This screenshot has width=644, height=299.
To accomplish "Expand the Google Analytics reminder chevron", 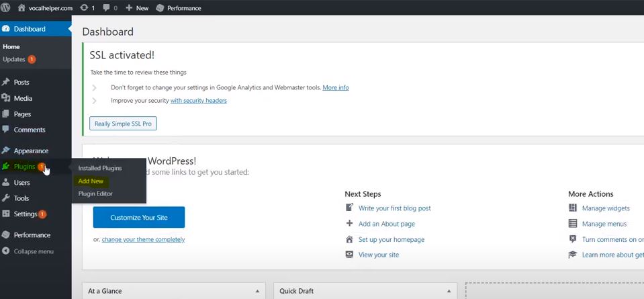I will tap(94, 87).
